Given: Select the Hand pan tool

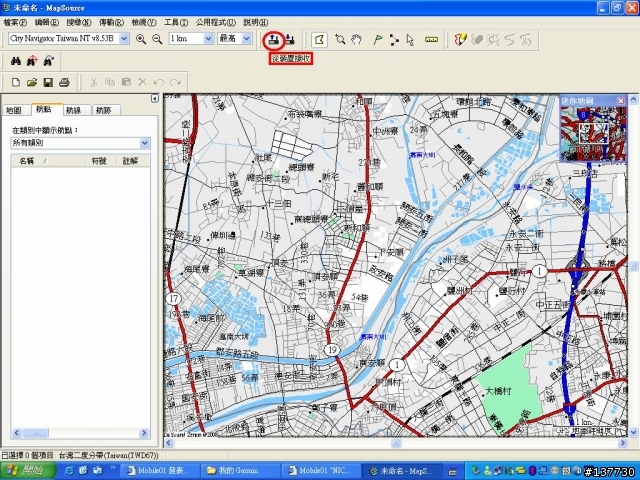Looking at the screenshot, I should pos(356,40).
